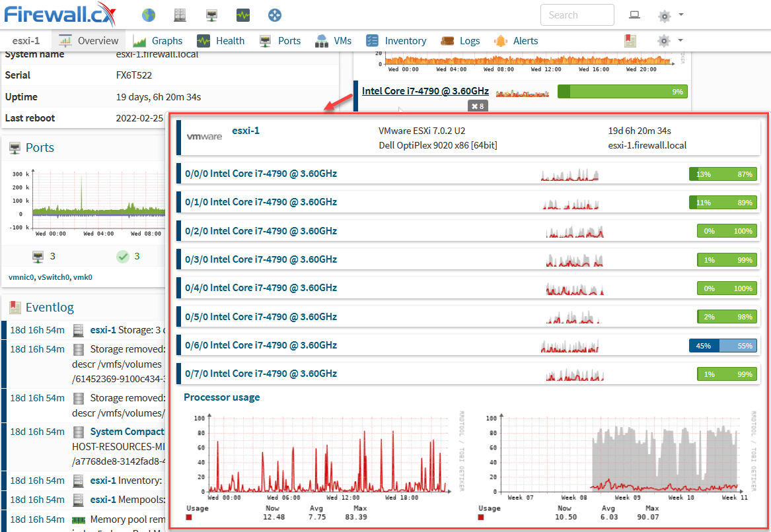Open the esxi-1 link in popup header

(246, 131)
